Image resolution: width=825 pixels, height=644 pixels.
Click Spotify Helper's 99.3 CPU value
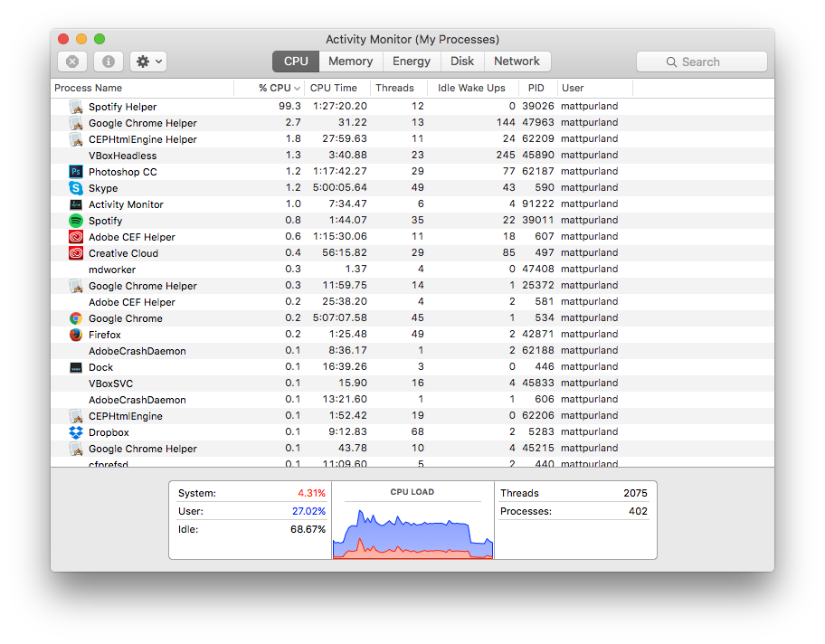[x=289, y=107]
